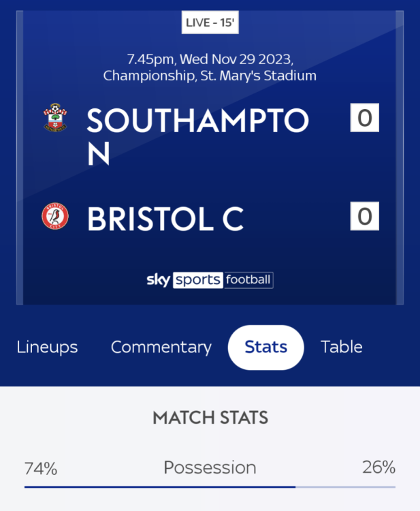The image size is (420, 511).
Task: Click the Championship, St. Mary's Stadium text
Action: 210,76
